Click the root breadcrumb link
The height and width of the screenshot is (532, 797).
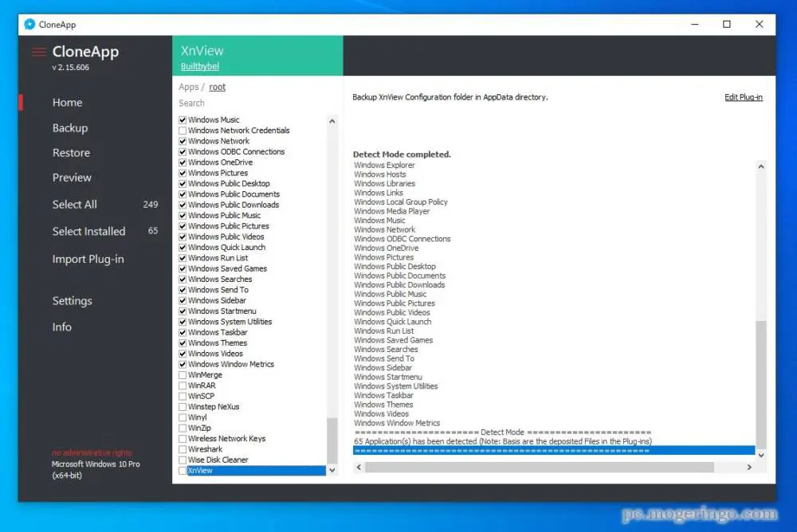pyautogui.click(x=217, y=88)
